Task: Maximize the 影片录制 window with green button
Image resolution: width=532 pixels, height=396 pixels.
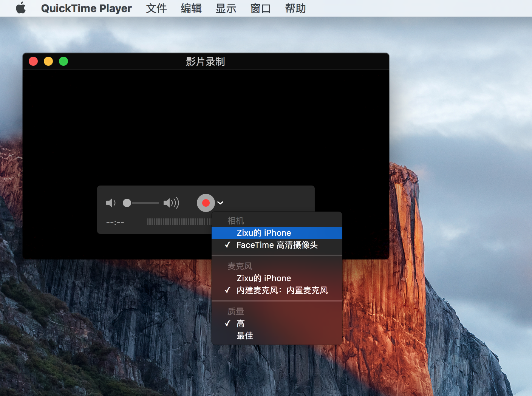Action: [63, 61]
